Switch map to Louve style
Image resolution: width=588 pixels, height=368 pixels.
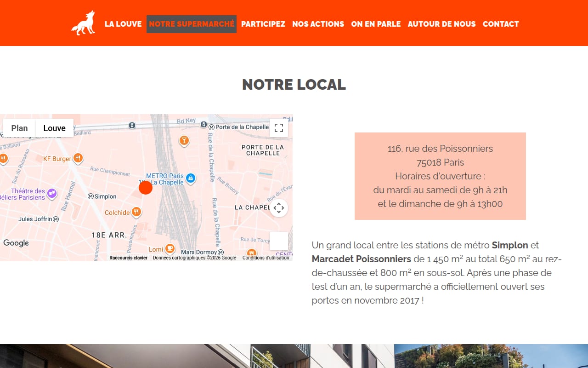tap(55, 128)
